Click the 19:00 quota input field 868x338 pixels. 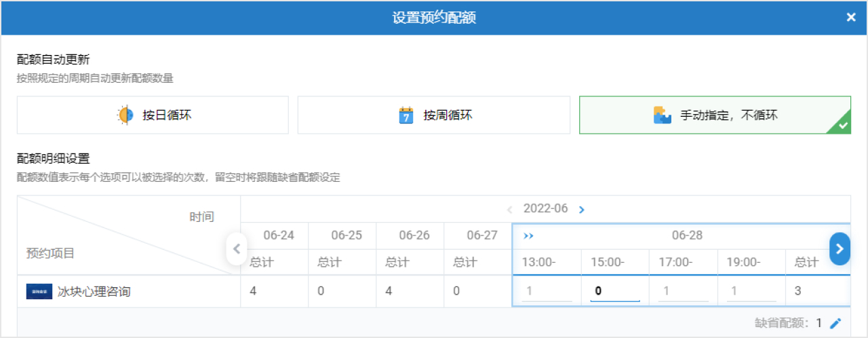point(751,292)
